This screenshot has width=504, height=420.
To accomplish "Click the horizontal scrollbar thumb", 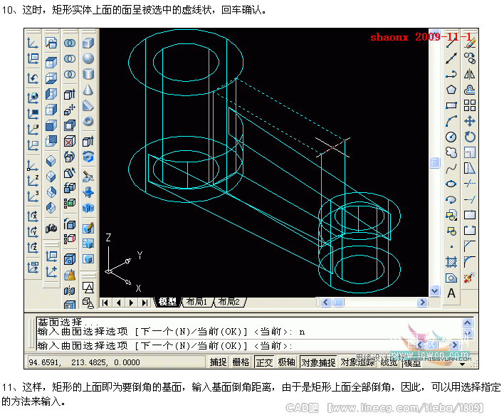I will click(338, 302).
